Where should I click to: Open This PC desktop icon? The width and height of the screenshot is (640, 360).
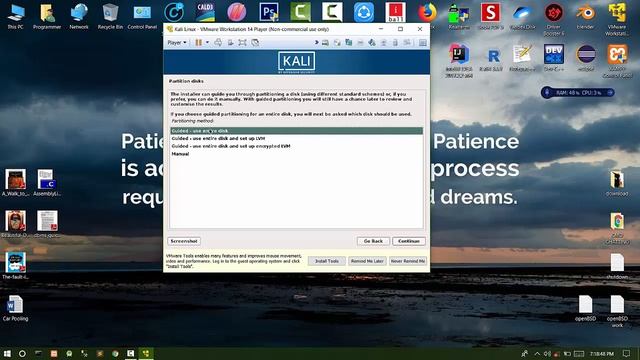(16, 16)
